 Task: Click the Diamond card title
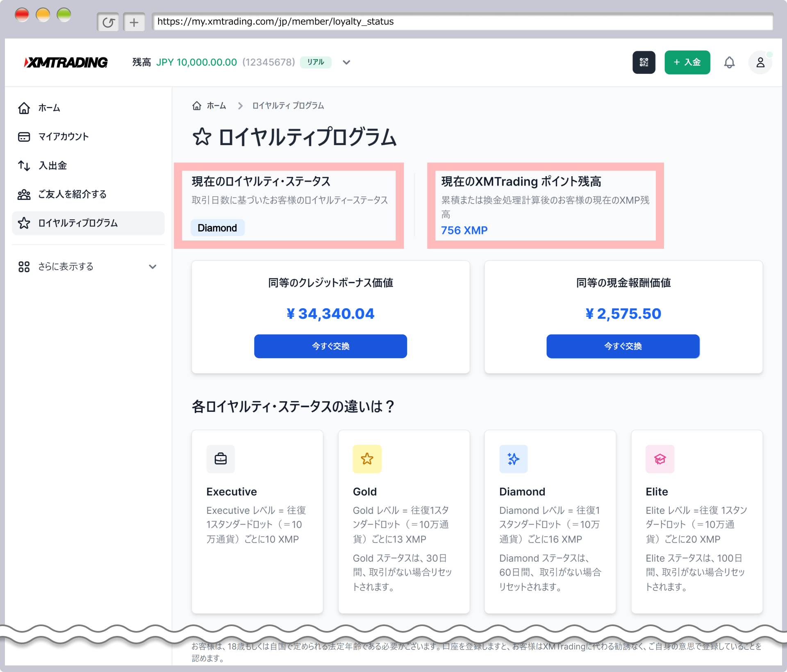[x=522, y=492]
